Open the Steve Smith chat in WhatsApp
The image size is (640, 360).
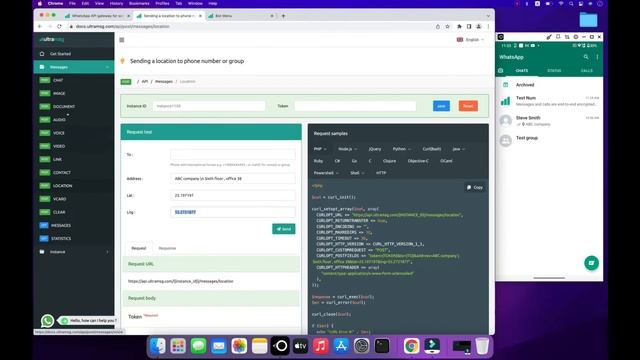(x=549, y=121)
